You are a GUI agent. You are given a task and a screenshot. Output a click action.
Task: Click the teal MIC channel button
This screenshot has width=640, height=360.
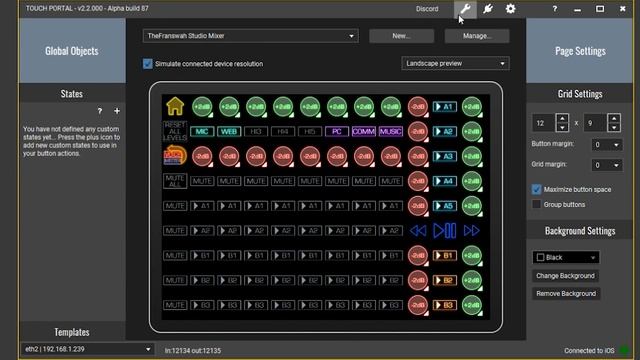[x=202, y=131]
